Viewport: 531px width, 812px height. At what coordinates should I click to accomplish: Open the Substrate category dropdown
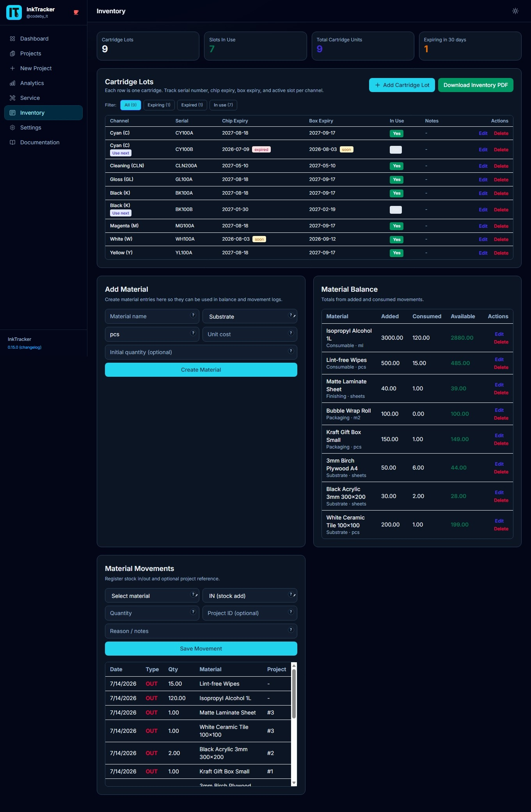pos(250,316)
